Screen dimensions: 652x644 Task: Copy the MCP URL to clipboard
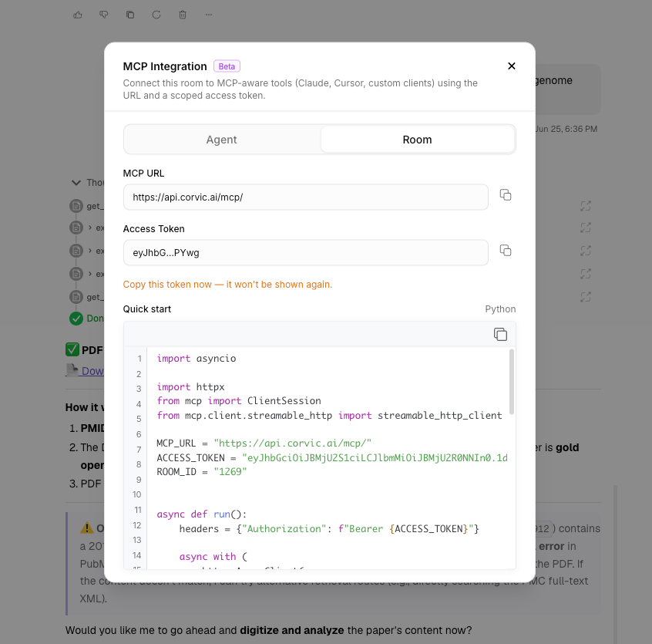pyautogui.click(x=506, y=194)
